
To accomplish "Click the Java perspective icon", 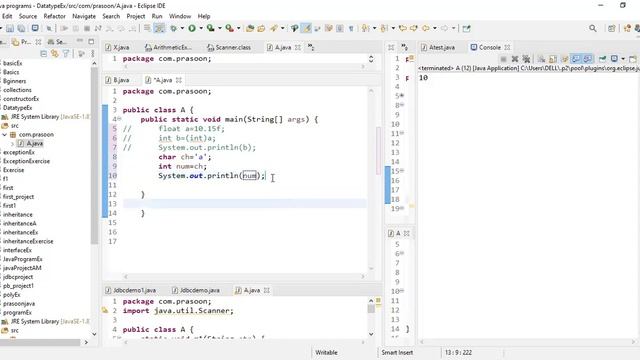I will [627, 28].
